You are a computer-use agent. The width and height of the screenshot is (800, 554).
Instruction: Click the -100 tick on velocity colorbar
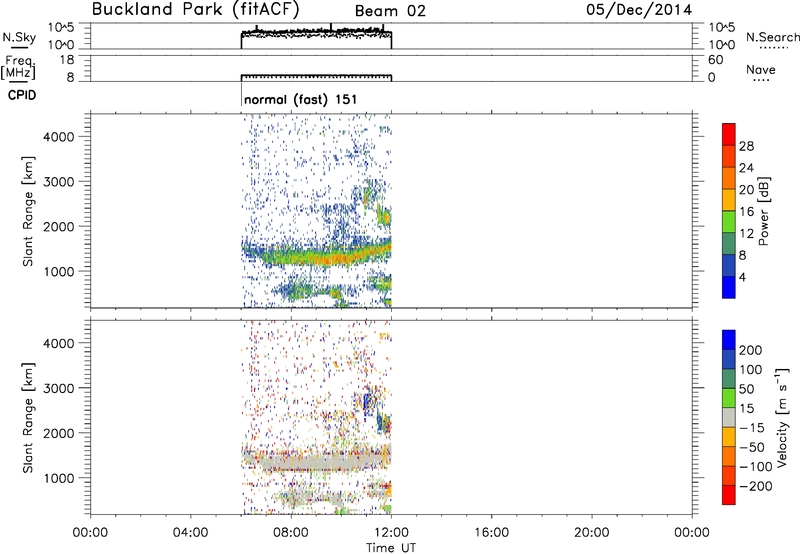tap(755, 466)
